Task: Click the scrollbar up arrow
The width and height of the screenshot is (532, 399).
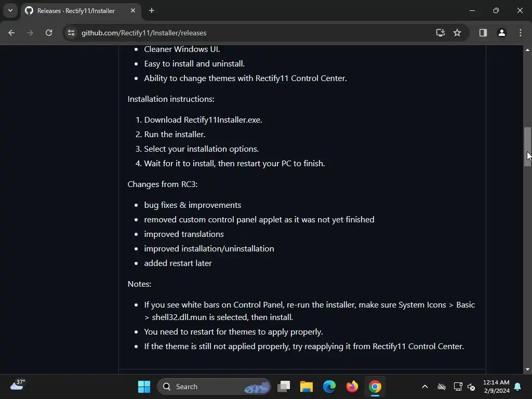Action: point(527,50)
